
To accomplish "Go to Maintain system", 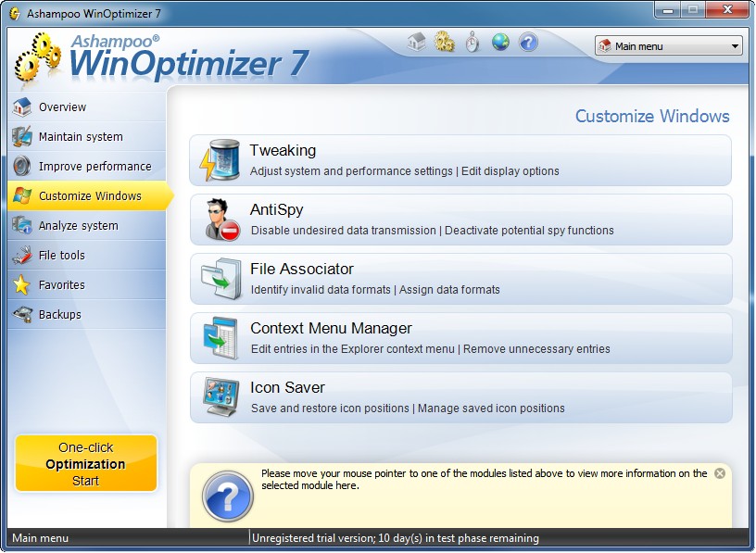I will [87, 136].
